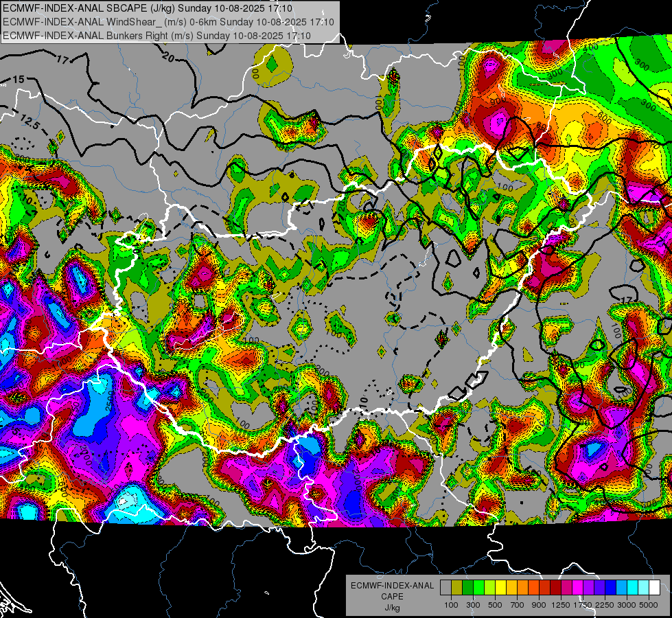Select the dark green legend swatch
The image size is (672, 618).
point(467,588)
